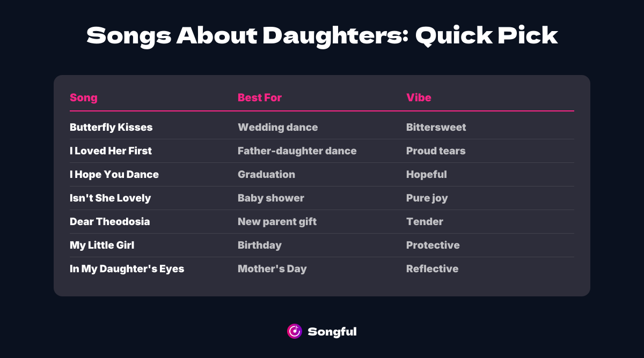The width and height of the screenshot is (644, 358).
Task: Choose the Dear Theodosia song
Action: click(109, 222)
